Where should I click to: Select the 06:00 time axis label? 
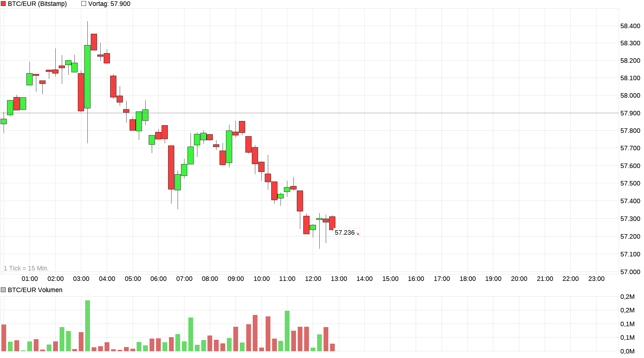tap(158, 279)
